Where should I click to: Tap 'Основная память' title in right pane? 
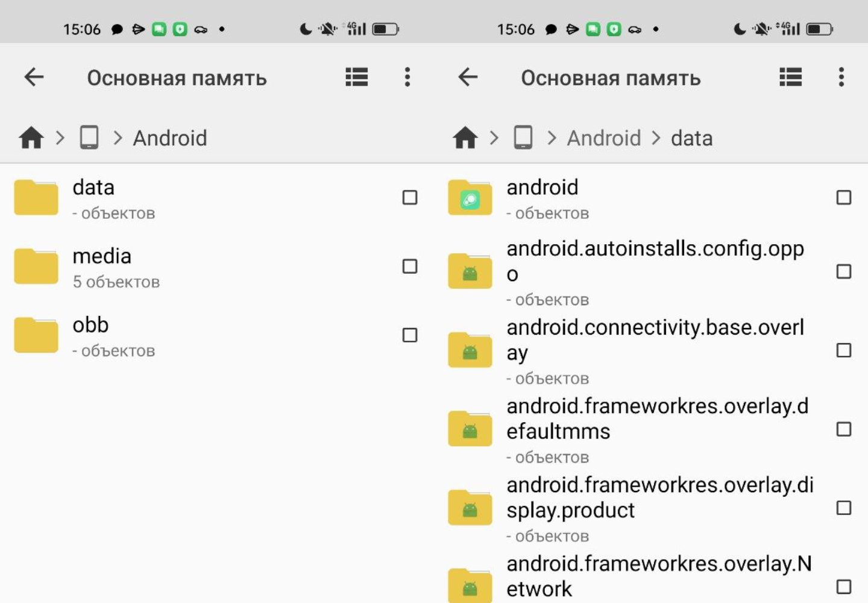coord(611,78)
